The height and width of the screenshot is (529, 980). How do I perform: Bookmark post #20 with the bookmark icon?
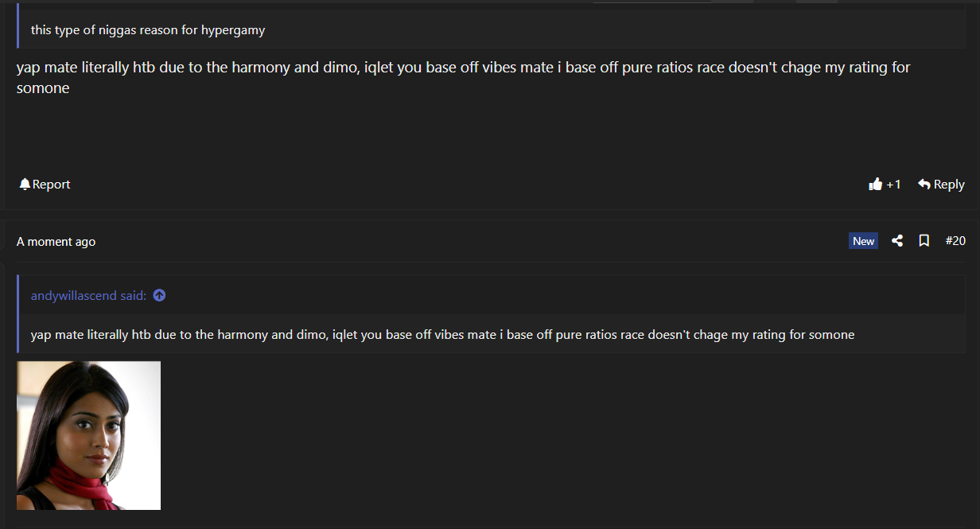pyautogui.click(x=924, y=241)
